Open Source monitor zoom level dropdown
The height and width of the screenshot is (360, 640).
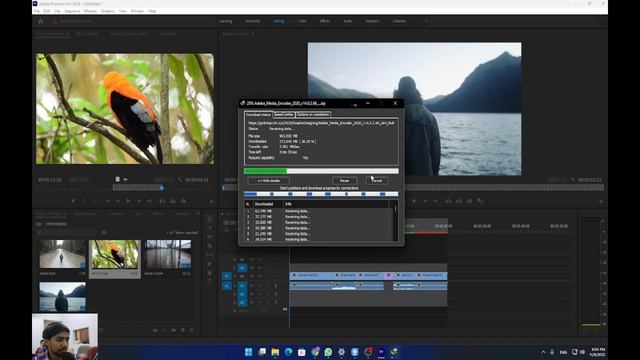79,180
